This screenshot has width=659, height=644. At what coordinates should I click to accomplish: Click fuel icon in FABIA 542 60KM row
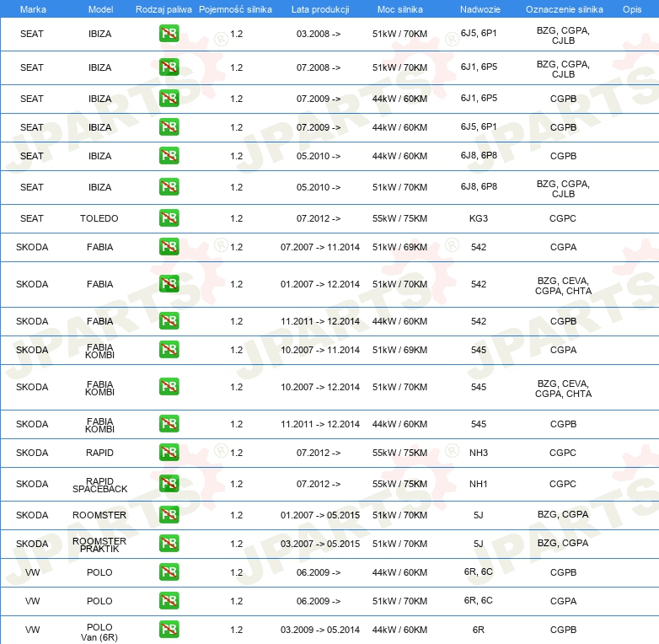tap(169, 321)
